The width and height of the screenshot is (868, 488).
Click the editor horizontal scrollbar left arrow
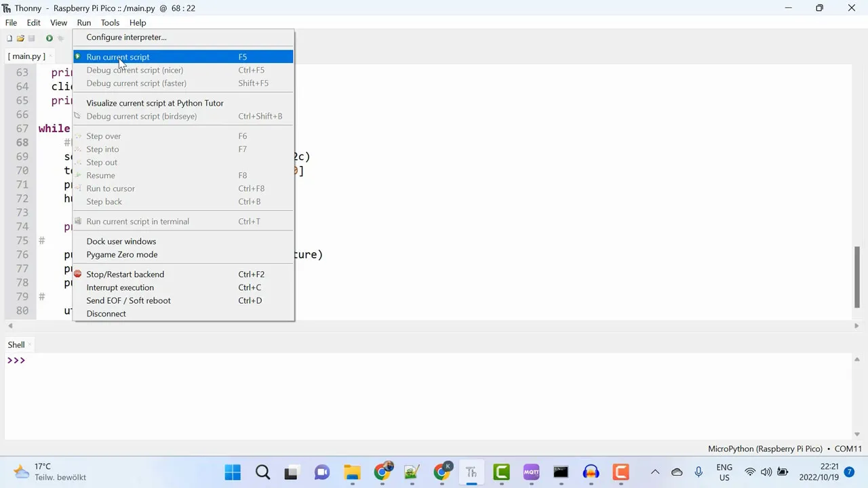[9, 326]
